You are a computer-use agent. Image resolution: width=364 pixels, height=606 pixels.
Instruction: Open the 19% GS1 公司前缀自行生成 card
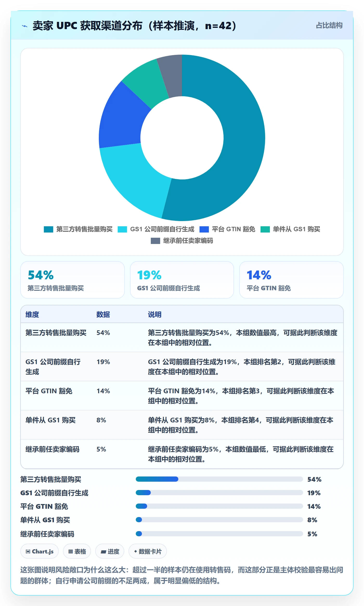pos(182,280)
